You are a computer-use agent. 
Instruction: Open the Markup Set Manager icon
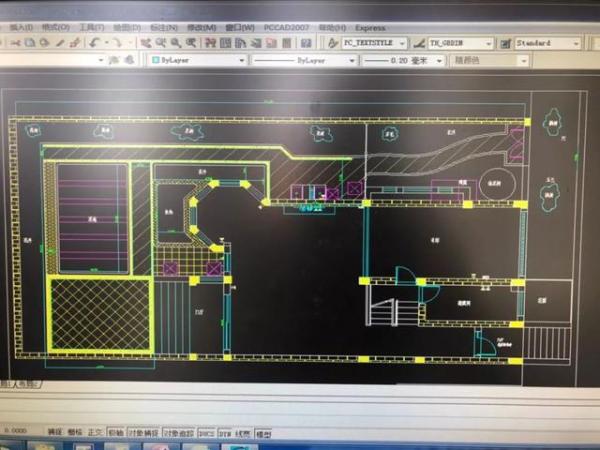(x=271, y=43)
